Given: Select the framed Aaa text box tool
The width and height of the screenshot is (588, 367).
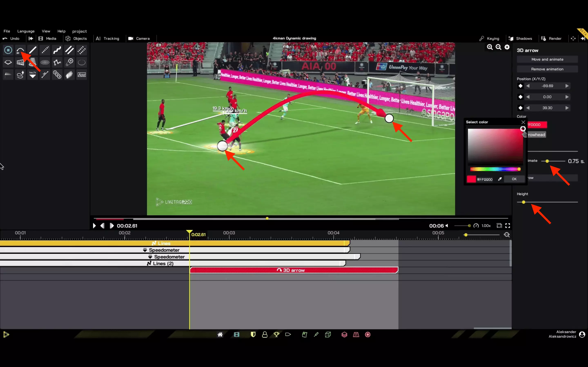Looking at the screenshot, I should [x=82, y=75].
